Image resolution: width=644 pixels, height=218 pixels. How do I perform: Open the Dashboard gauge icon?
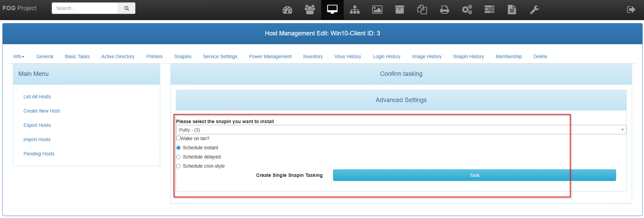point(287,10)
